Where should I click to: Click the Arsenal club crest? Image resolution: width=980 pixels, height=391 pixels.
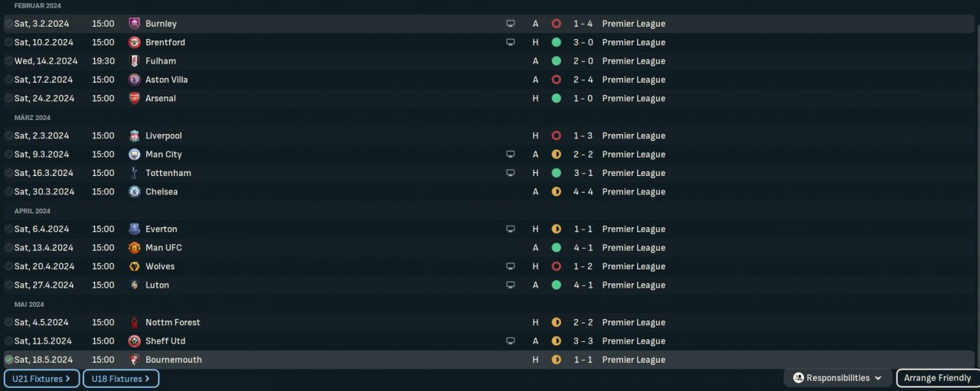click(x=135, y=99)
